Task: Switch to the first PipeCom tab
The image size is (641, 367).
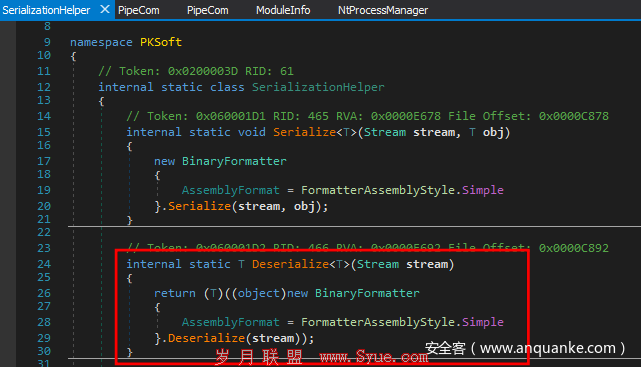Action: pos(139,10)
